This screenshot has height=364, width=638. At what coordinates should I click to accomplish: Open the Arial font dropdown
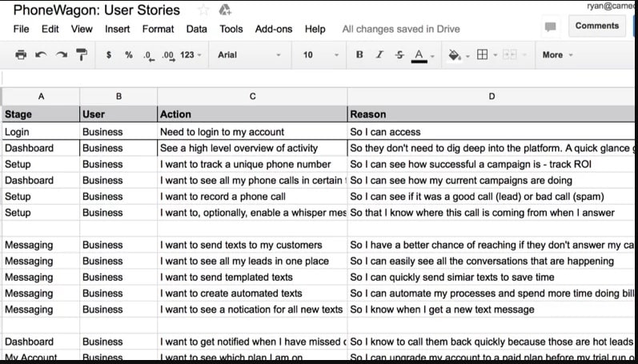[x=249, y=55]
